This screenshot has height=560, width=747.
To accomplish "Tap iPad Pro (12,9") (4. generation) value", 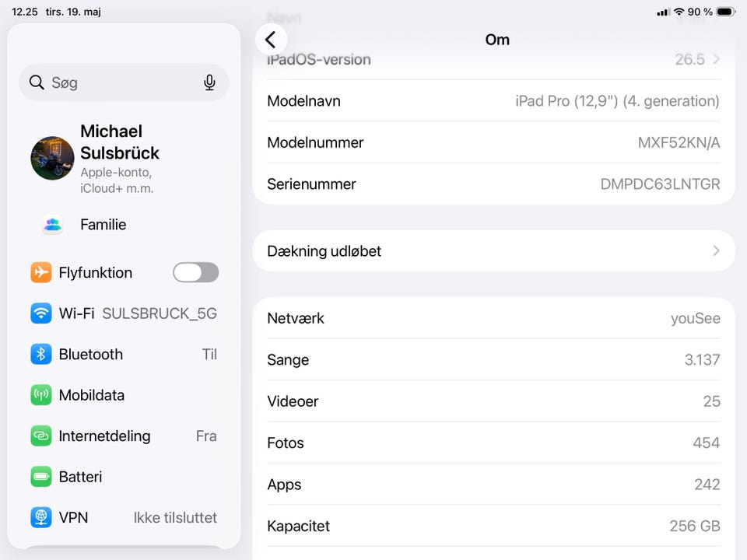I will pos(617,101).
